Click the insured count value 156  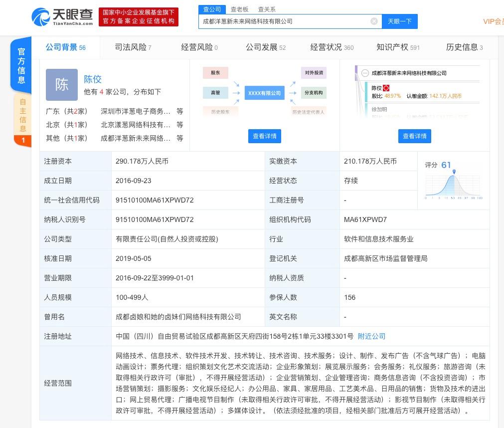[350, 297]
